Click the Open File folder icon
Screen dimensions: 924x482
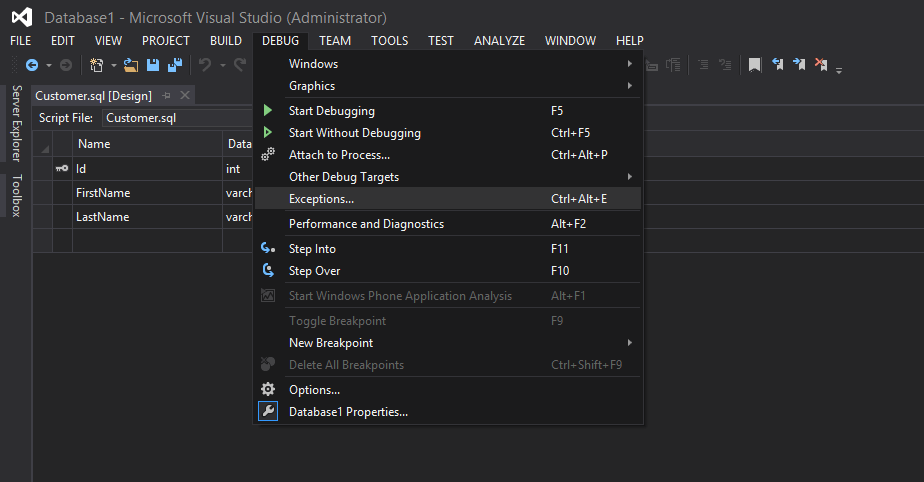tap(131, 65)
